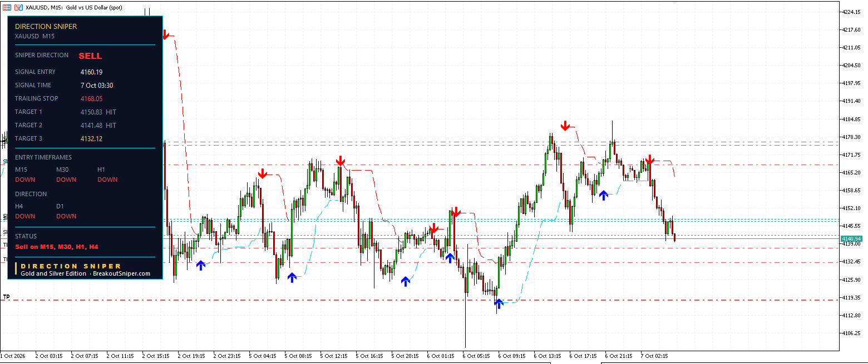Click the status text Sell on M15, M30, H1, H4
This screenshot has width=868, height=364.
[x=57, y=246]
